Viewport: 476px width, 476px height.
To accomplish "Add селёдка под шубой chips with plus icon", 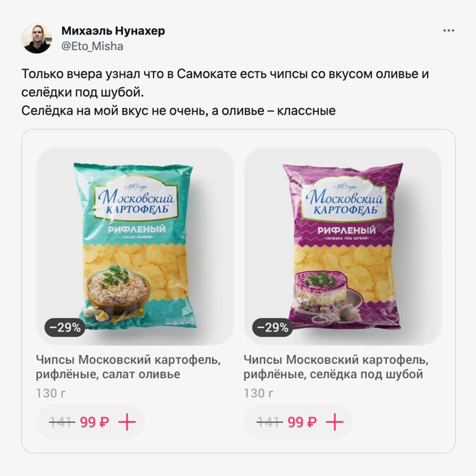I will 335,422.
